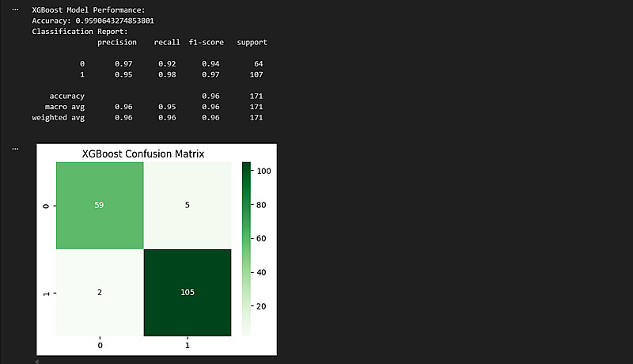The height and width of the screenshot is (364, 633).
Task: Click the "weighted avg" row label
Action: [59, 118]
